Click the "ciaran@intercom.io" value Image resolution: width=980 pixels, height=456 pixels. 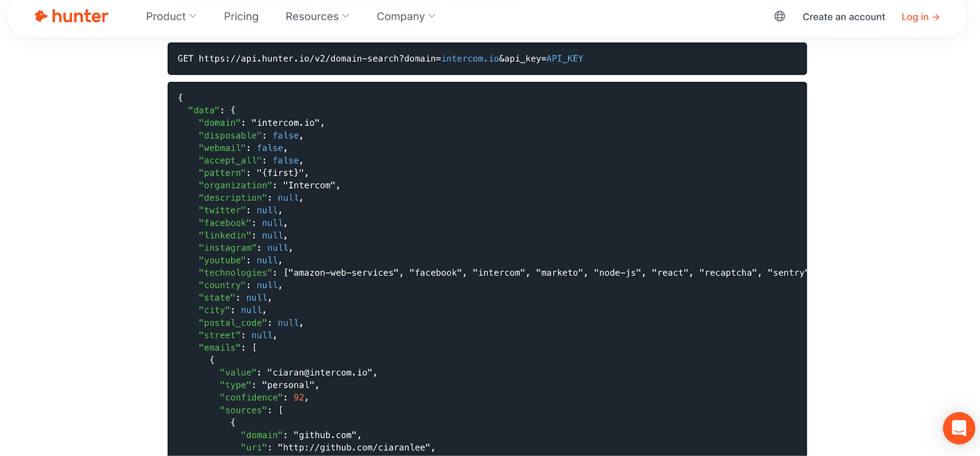pyautogui.click(x=319, y=373)
